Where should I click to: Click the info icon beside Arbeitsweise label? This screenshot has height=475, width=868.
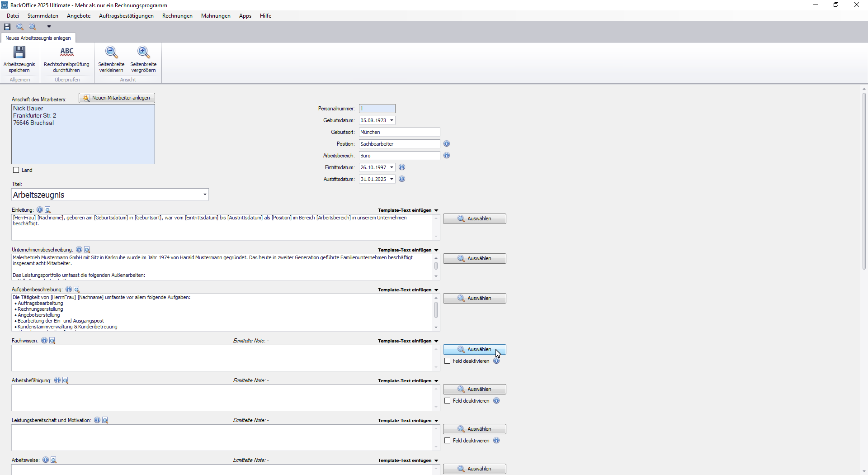point(46,460)
